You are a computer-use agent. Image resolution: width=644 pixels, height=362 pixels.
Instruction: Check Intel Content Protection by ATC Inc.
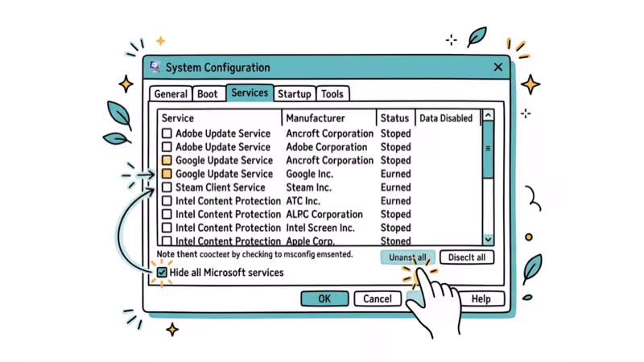(167, 200)
